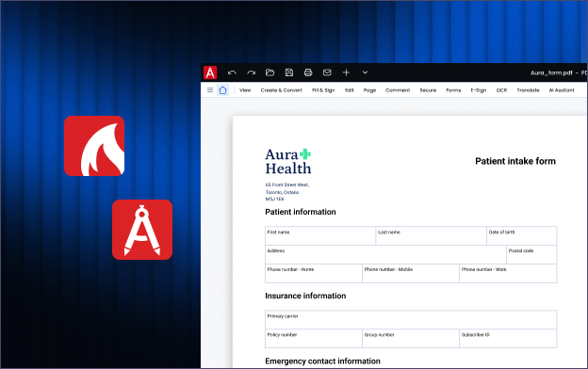Viewport: 588px width, 369px height.
Task: Click the First name form field
Action: pos(320,235)
